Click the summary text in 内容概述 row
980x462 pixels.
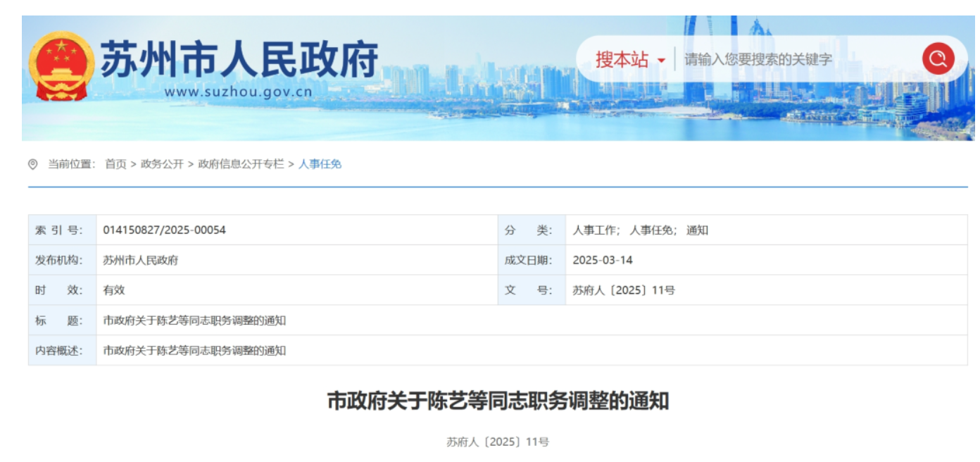(x=194, y=350)
